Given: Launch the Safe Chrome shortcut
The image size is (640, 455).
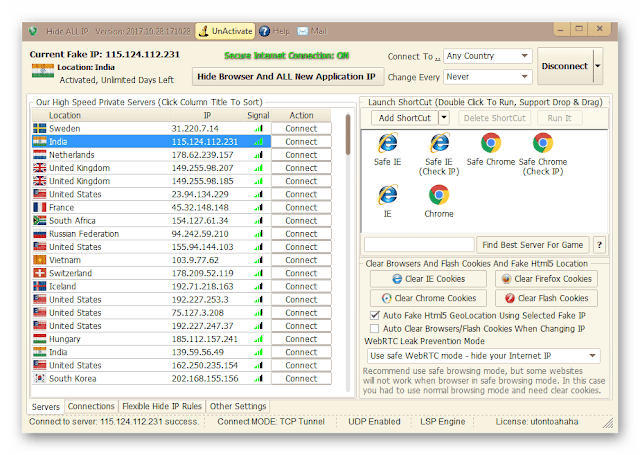Looking at the screenshot, I should (x=491, y=149).
